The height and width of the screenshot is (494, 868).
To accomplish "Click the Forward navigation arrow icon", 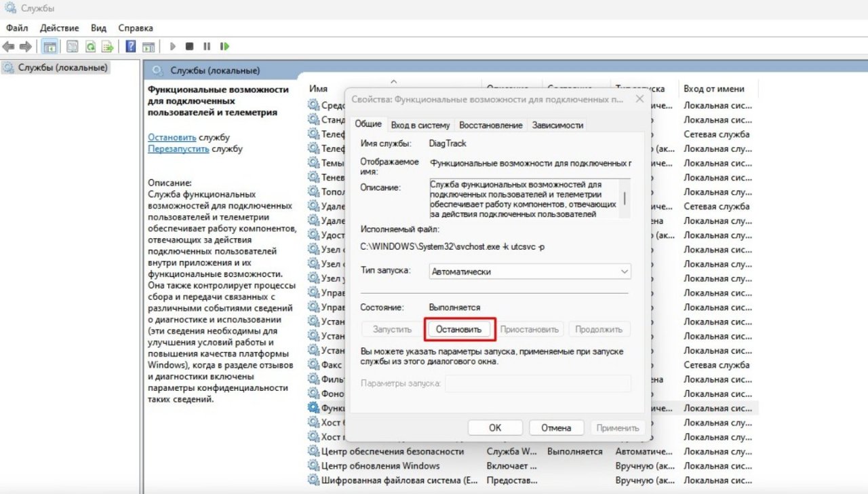I will click(x=24, y=46).
